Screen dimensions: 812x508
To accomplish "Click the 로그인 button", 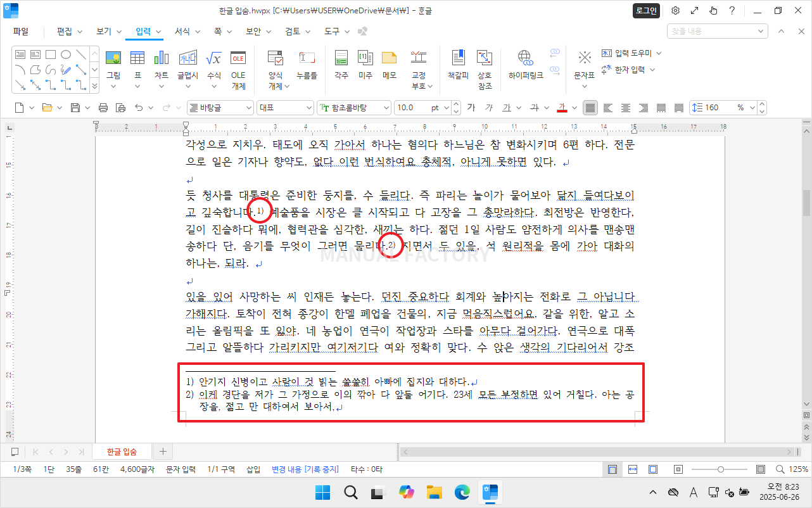I will pos(646,11).
